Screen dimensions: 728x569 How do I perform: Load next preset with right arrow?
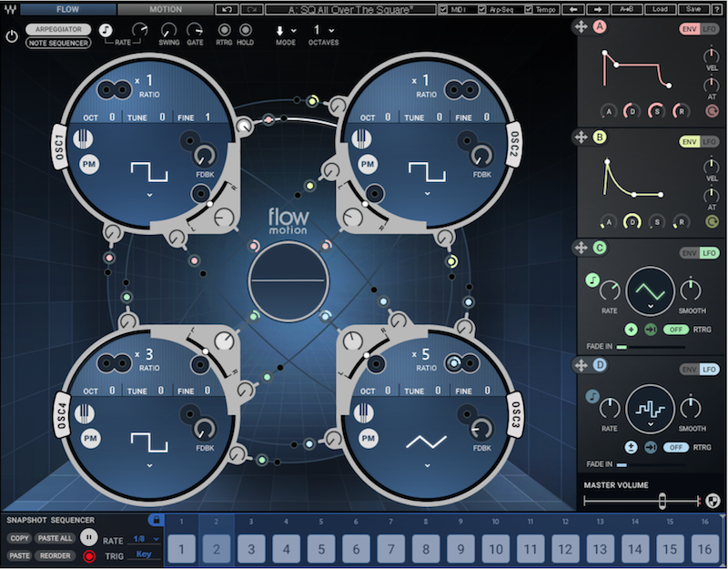coord(598,9)
